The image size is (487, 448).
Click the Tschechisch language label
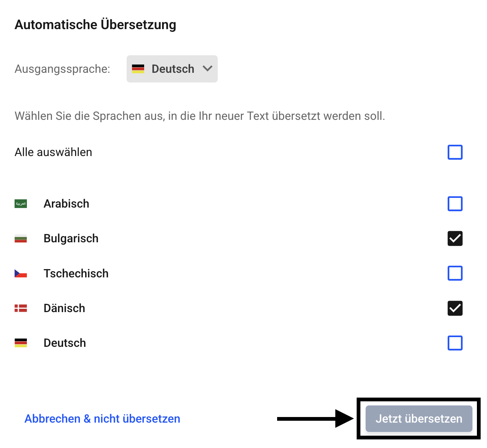tap(76, 274)
